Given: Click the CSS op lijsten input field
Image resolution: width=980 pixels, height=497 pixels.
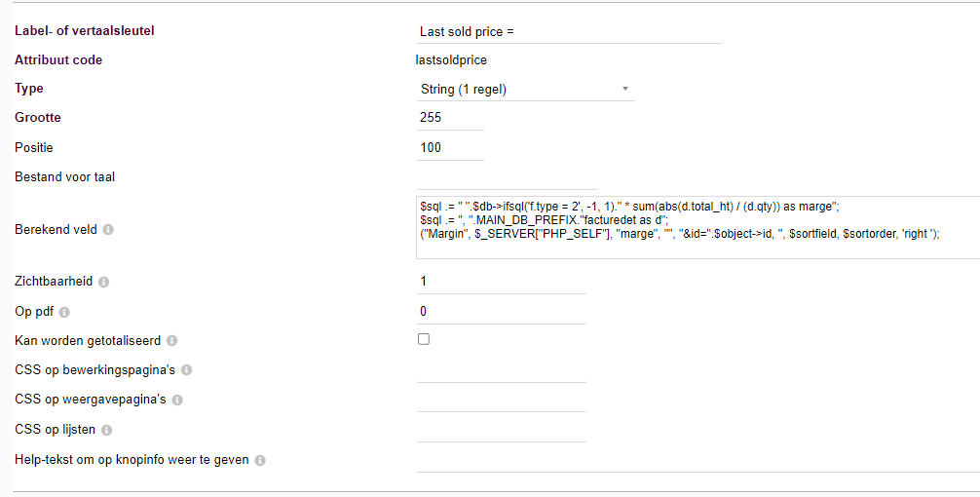Looking at the screenshot, I should click(501, 429).
